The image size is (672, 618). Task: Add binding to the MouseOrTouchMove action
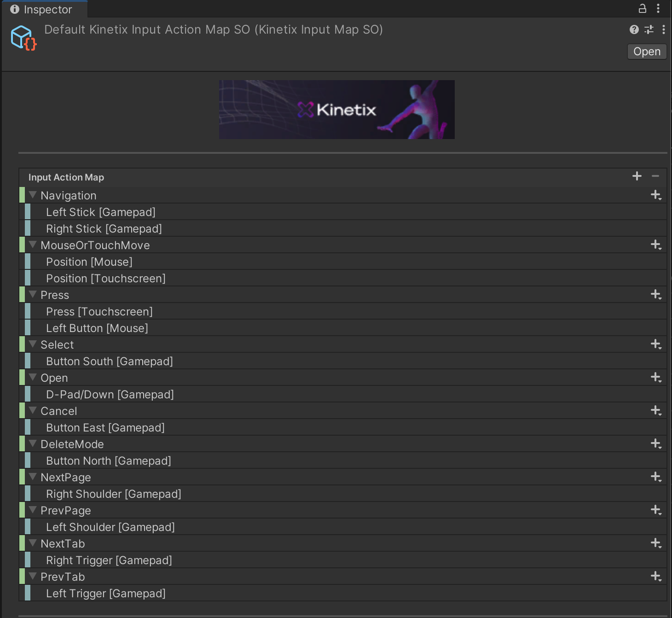(x=656, y=245)
